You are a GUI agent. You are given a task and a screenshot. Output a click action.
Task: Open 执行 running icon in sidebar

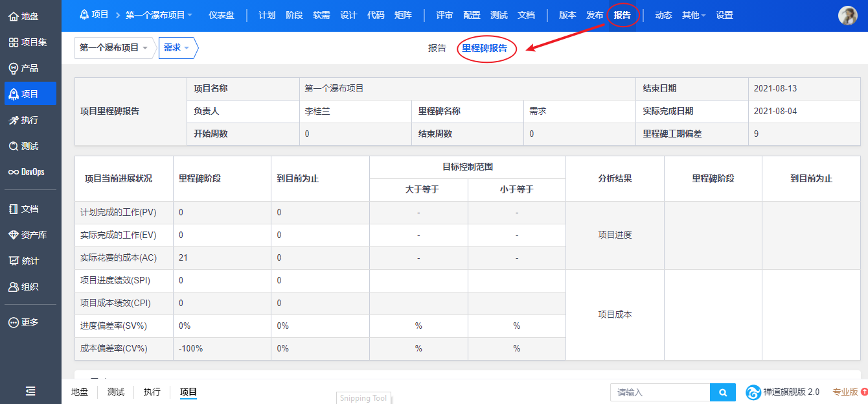click(13, 120)
